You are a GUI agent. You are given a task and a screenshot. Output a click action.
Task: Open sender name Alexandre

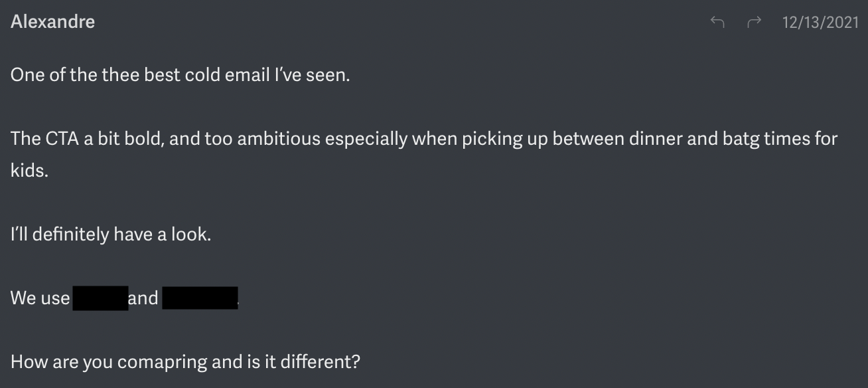(52, 22)
